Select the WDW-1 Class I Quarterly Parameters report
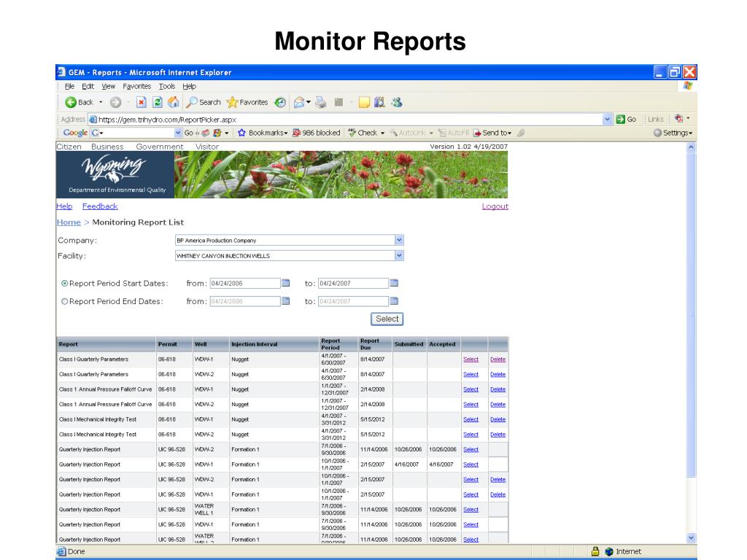The height and width of the screenshot is (560, 747). (x=471, y=359)
